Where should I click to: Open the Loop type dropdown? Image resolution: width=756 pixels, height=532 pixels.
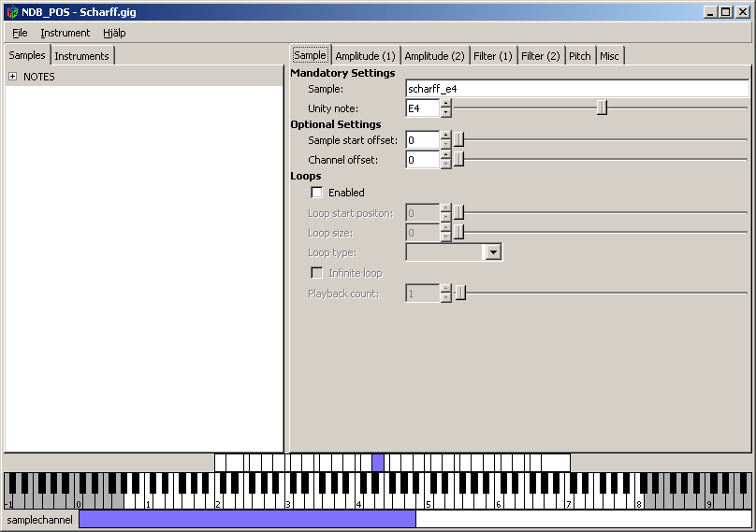point(493,252)
